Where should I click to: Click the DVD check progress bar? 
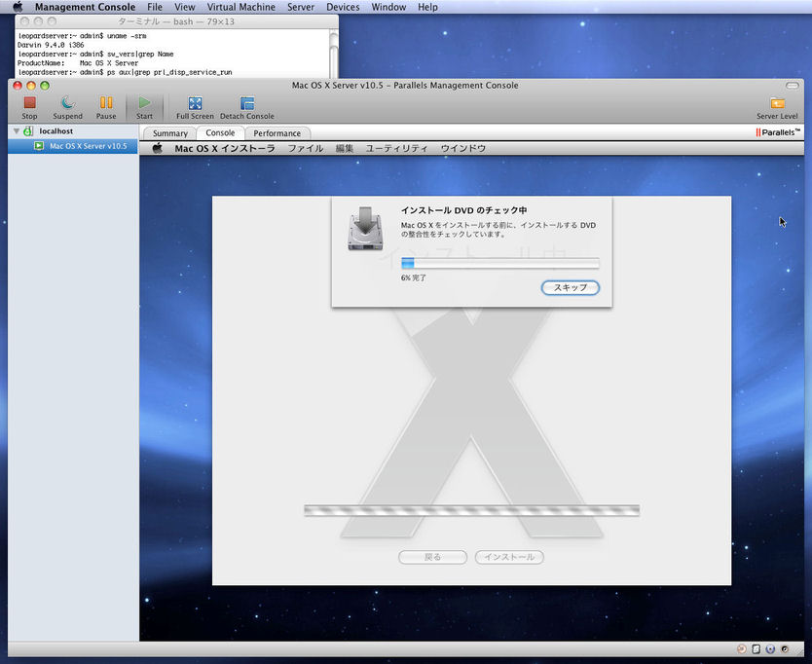500,263
